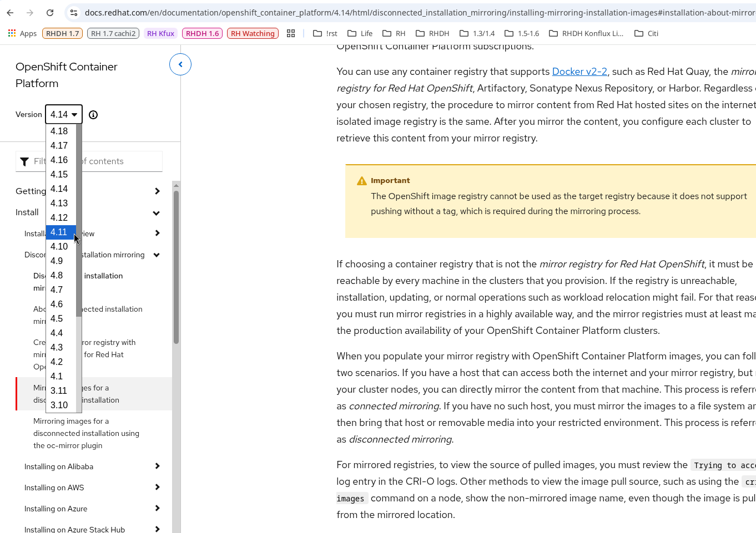Select version 4.11 from the dropdown list

pos(59,232)
